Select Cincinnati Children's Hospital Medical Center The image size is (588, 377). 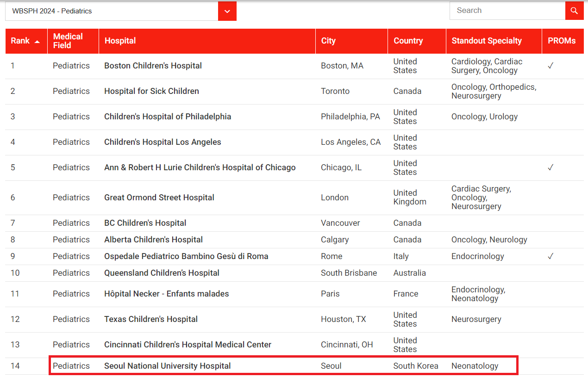coord(188,345)
